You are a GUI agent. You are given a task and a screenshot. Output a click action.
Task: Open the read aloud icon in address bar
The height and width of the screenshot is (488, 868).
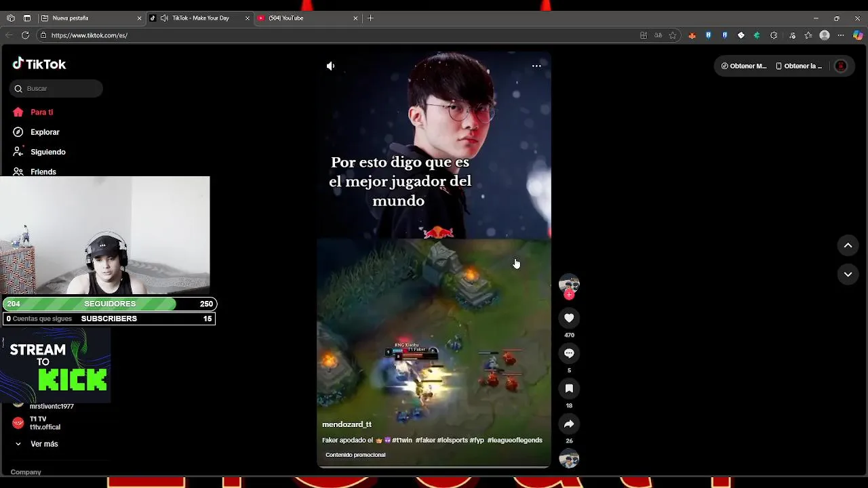click(658, 35)
